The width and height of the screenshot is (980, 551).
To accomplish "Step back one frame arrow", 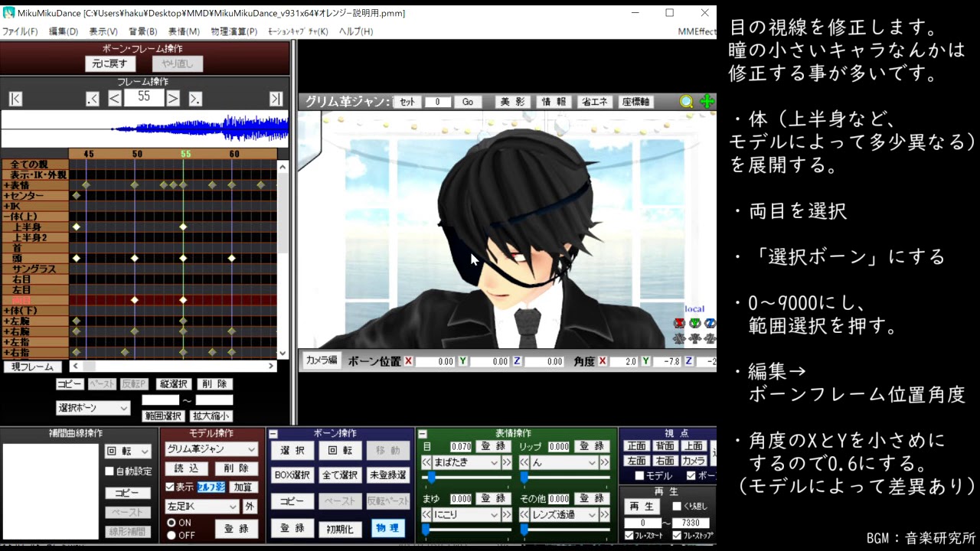I will point(114,98).
